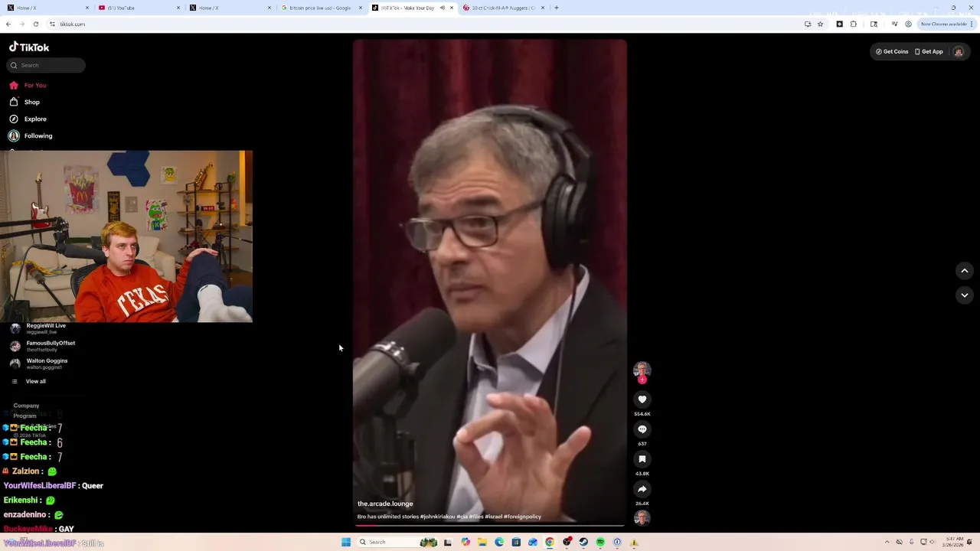Viewport: 980px width, 551px height.
Task: Switch to the (51) YouTube tab
Action: click(x=138, y=8)
